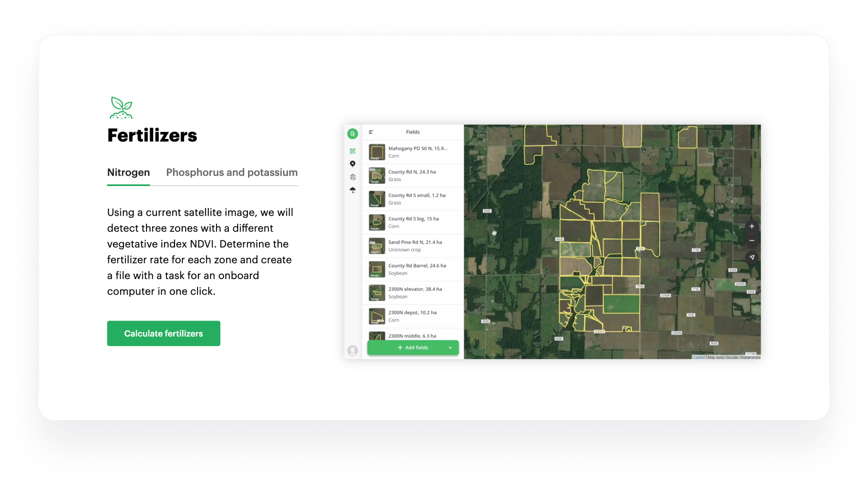Select the location pin sidebar icon
The image size is (868, 485).
pyautogui.click(x=352, y=164)
